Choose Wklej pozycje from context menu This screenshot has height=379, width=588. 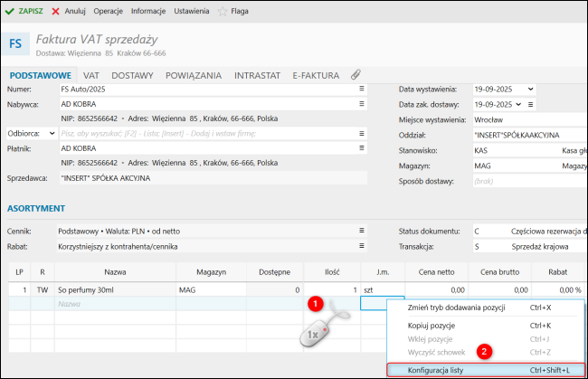[x=485, y=339]
